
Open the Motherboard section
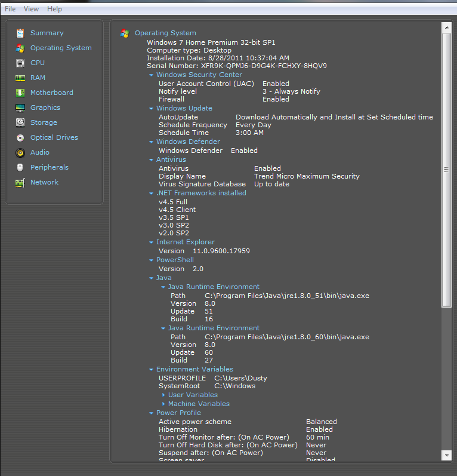tap(52, 93)
